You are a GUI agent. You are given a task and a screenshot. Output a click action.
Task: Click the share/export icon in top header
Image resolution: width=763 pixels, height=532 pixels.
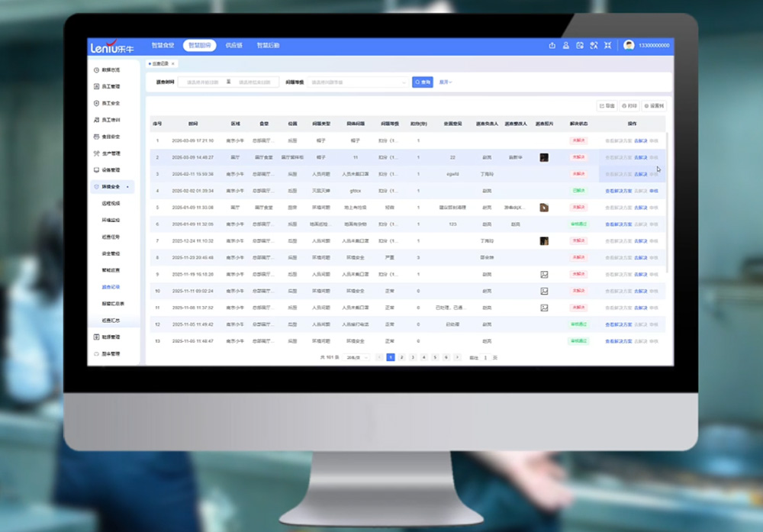pos(552,45)
